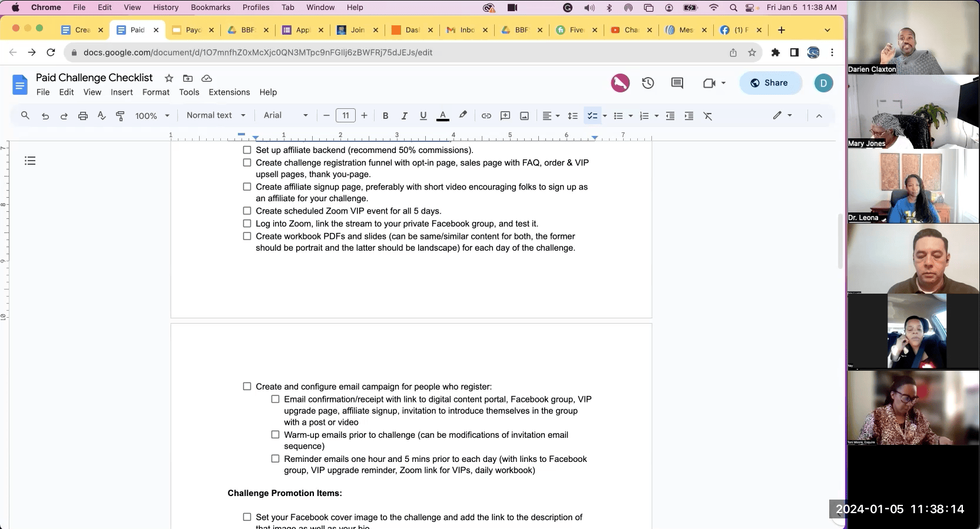Click the Print icon in toolbar
Screen dimensions: 980x529
83,116
